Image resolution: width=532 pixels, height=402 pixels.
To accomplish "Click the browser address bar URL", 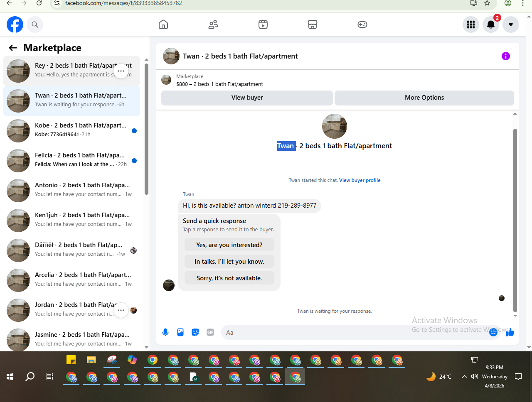I will pyautogui.click(x=123, y=3).
